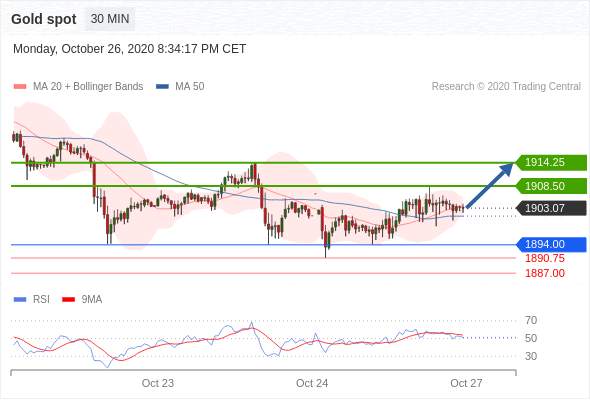Click the 1890.75 red support label
Image resolution: width=590 pixels, height=400 pixels.
click(545, 259)
